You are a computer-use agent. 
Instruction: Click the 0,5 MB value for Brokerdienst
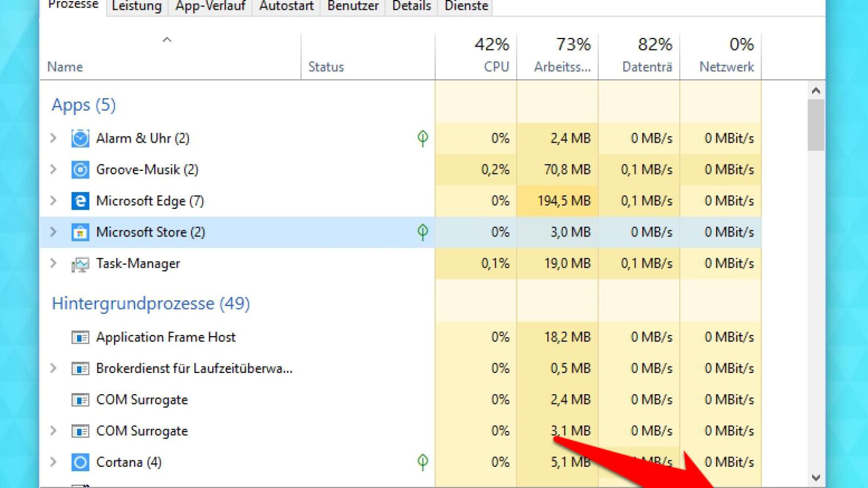pos(570,369)
